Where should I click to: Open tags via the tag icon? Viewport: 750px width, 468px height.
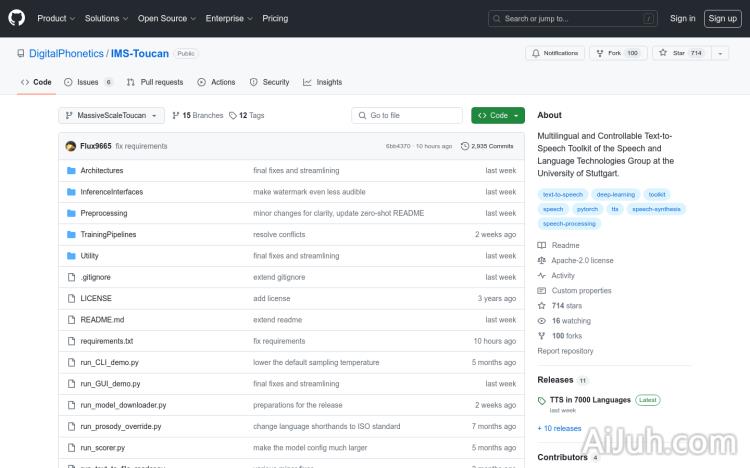233,116
